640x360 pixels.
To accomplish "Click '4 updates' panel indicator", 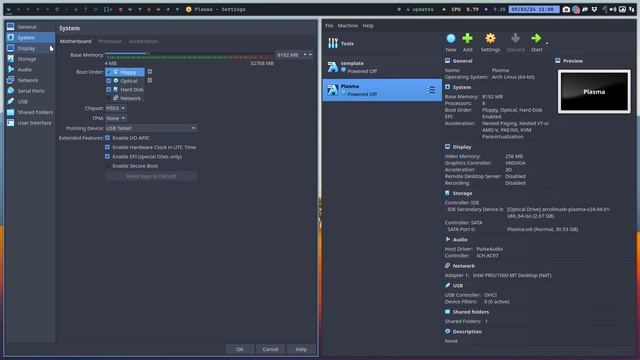I will pyautogui.click(x=420, y=9).
